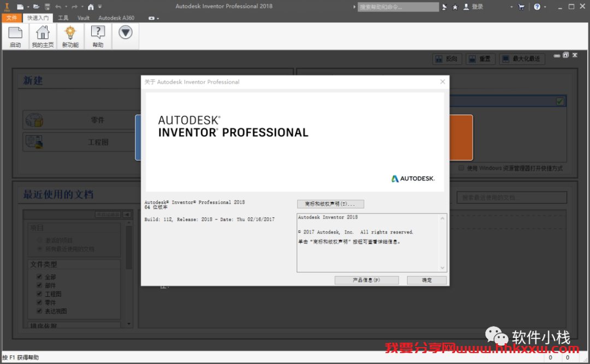Screen dimensions: 590x364
Task: Click the Build: 112, Release: 2018 text
Action: pyautogui.click(x=210, y=219)
